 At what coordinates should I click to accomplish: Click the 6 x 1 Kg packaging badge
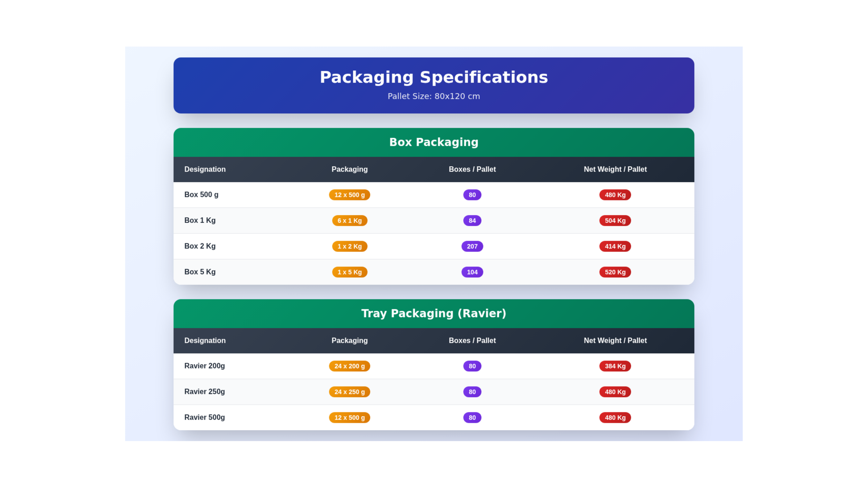349,221
